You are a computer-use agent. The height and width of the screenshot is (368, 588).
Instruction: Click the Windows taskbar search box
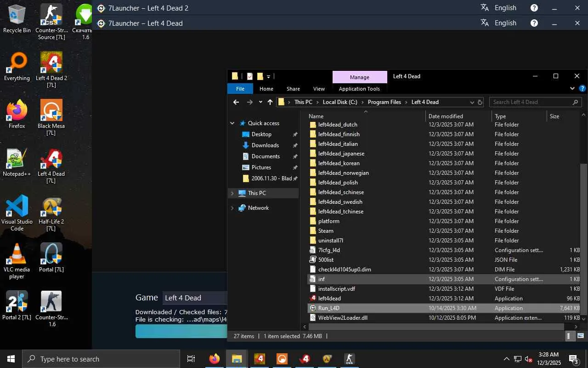tap(101, 359)
